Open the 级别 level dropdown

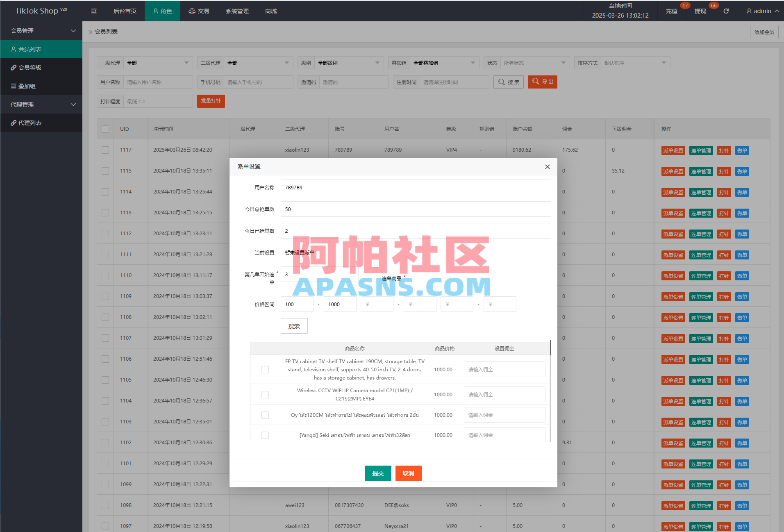click(x=348, y=62)
